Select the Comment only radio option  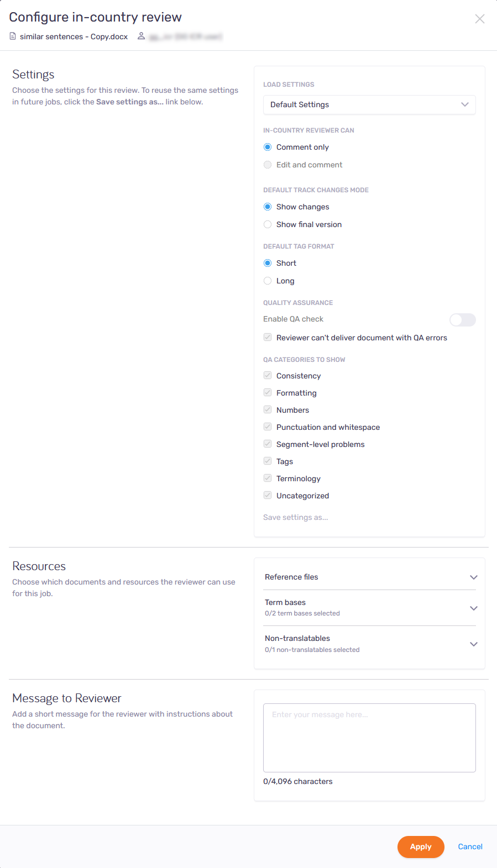268,147
